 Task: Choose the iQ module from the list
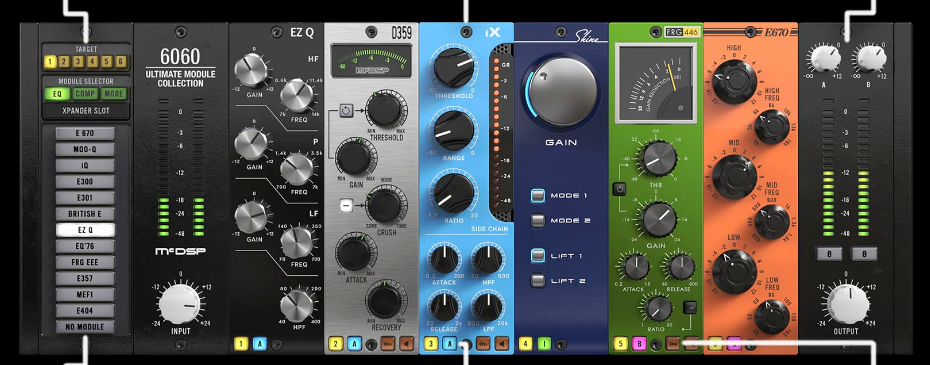click(x=85, y=165)
